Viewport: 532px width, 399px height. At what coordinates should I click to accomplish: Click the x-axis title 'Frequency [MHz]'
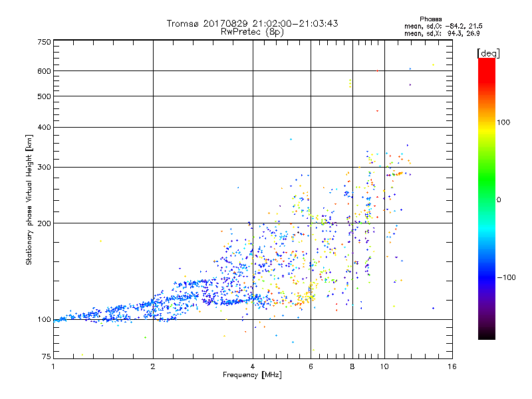tap(252, 375)
